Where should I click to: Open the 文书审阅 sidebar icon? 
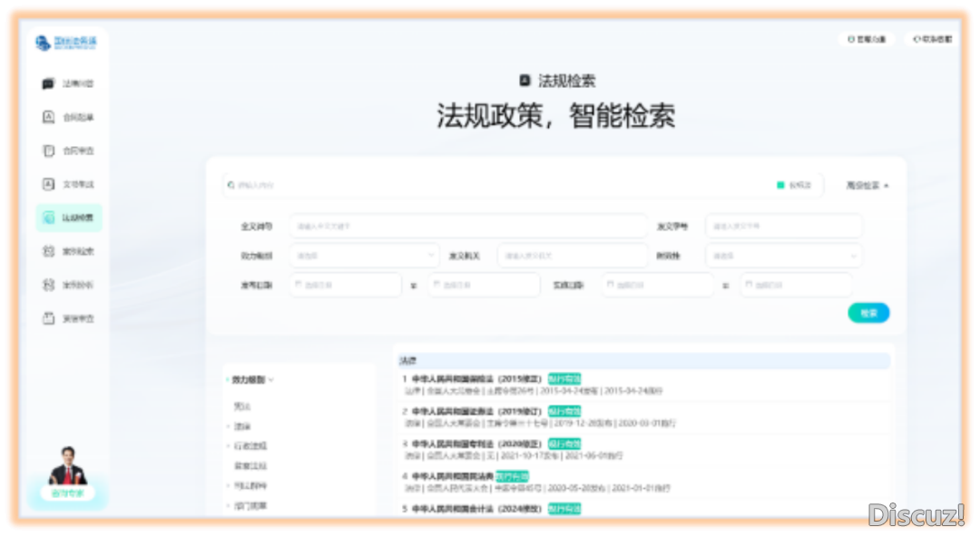point(49,184)
